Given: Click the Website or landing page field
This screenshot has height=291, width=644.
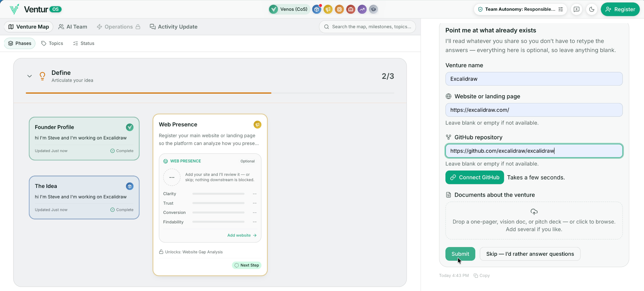Looking at the screenshot, I should tap(534, 110).
